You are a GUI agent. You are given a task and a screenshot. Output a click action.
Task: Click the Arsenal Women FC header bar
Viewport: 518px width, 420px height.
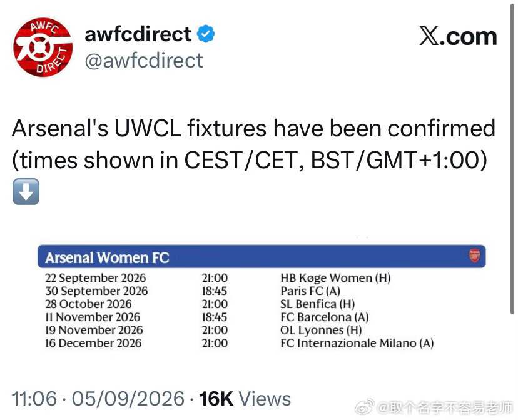pyautogui.click(x=262, y=256)
